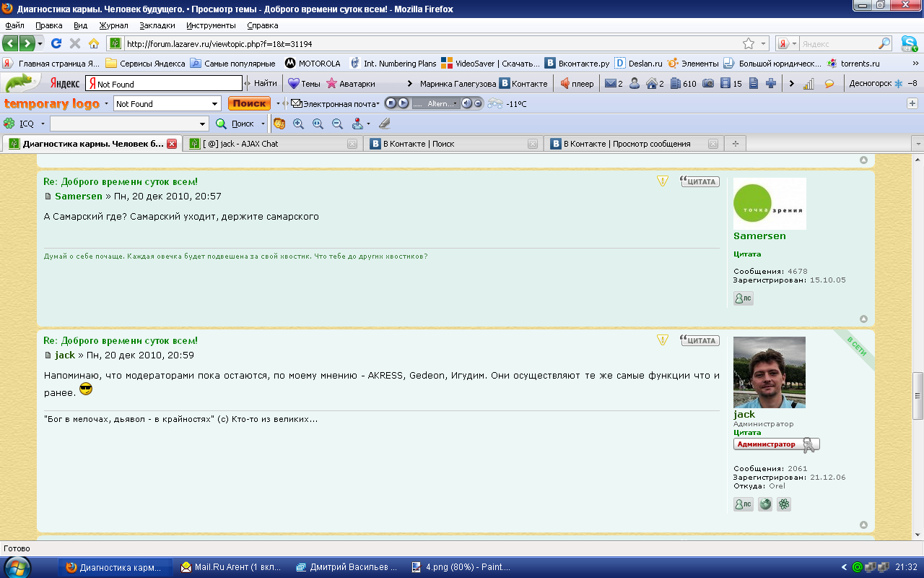
Task: Toggle the bookmark star in address bar
Action: point(749,43)
